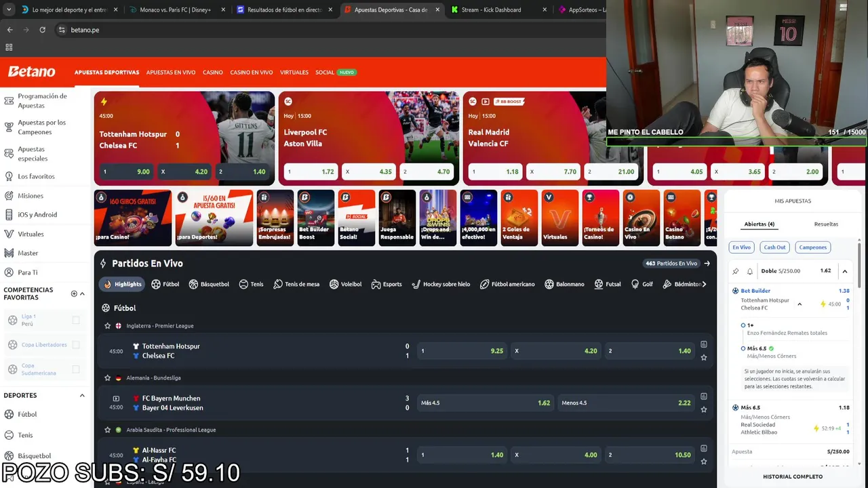Select Fútbol filter in Partidos En Vivo
Image resolution: width=868 pixels, height=488 pixels.
tap(165, 284)
